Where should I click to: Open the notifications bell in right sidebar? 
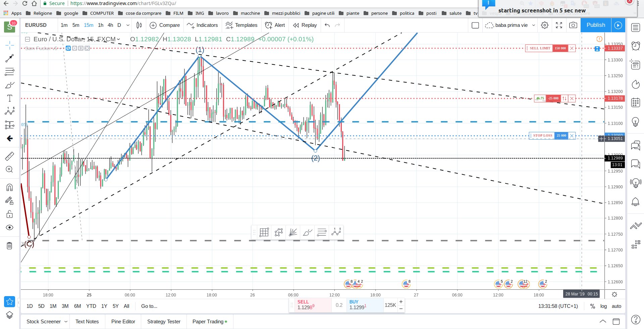(636, 202)
